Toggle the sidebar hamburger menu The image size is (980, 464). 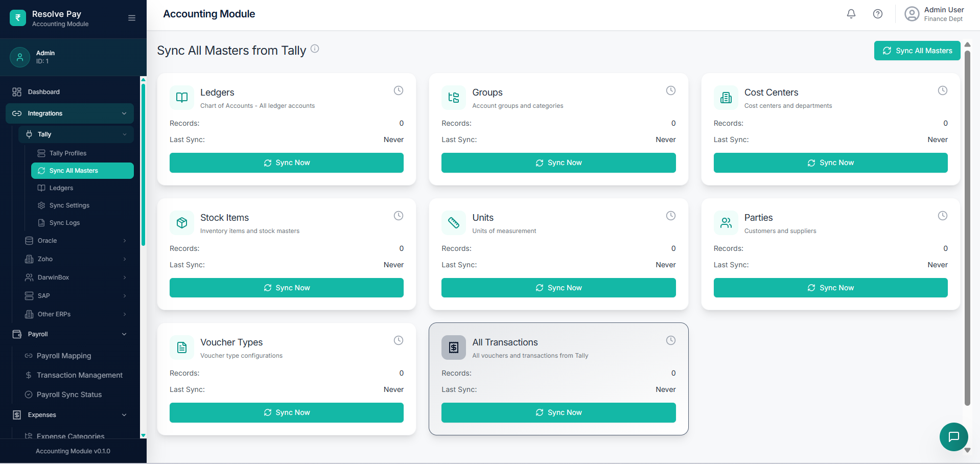[x=132, y=18]
